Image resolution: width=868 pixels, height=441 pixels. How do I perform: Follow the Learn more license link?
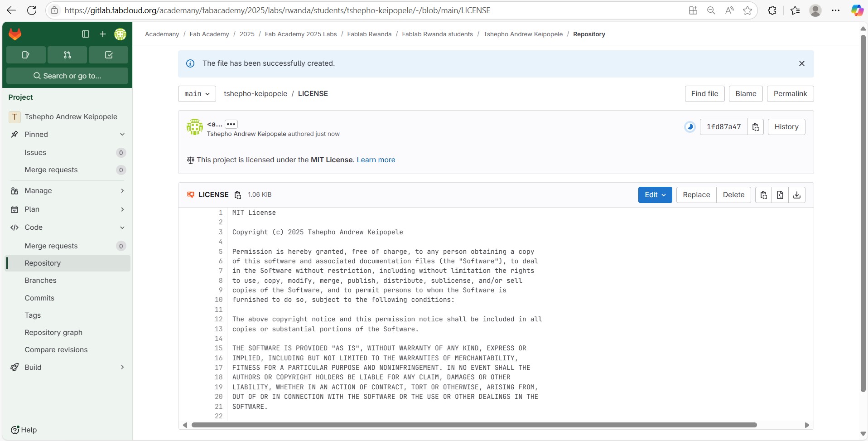(x=376, y=160)
